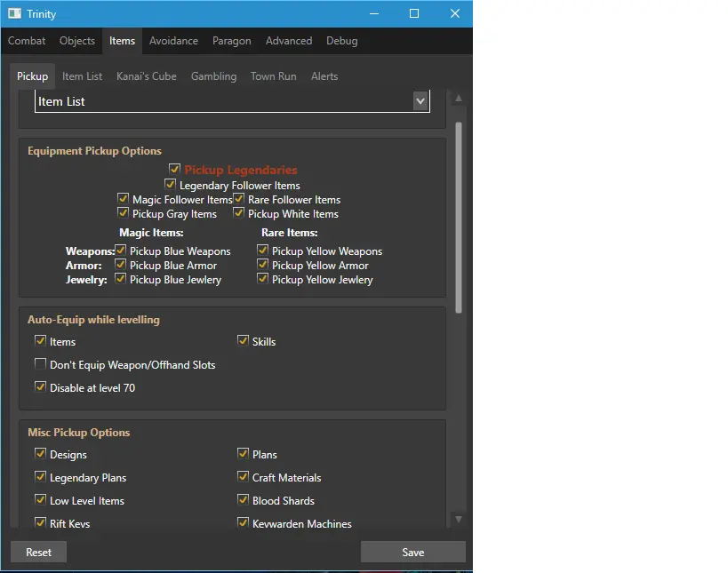The width and height of the screenshot is (728, 573).
Task: Uncheck Pickup Yellow Weapons
Action: [x=263, y=251]
